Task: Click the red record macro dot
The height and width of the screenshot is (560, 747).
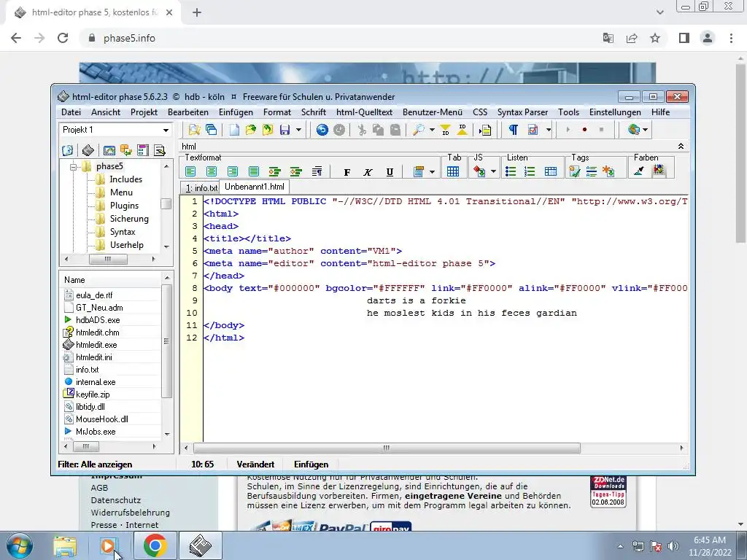Action: [x=584, y=130]
